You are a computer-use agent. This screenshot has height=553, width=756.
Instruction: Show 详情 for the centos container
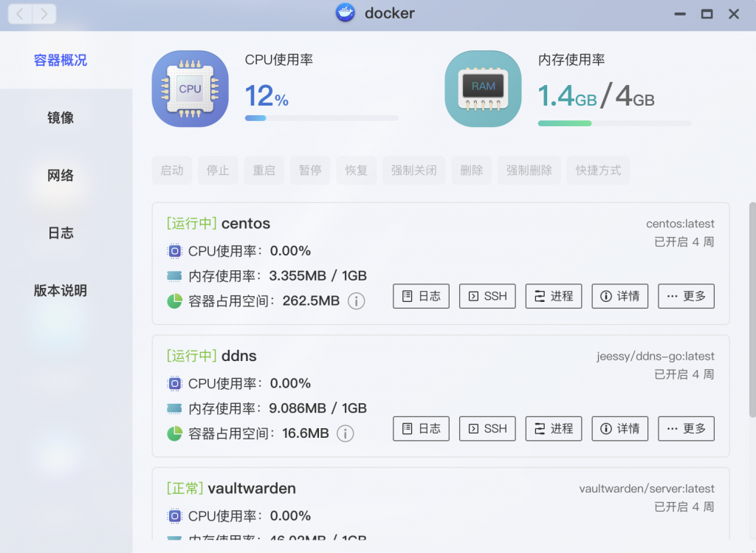(620, 296)
